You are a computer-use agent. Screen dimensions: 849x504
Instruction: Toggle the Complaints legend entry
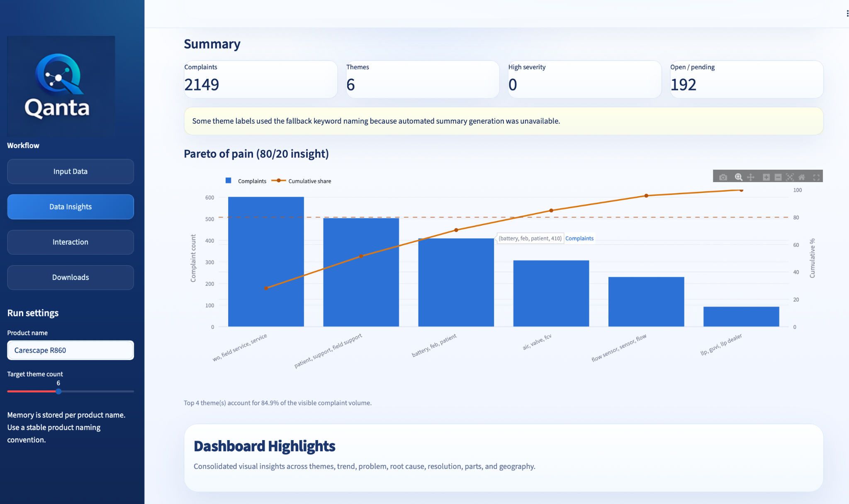tap(246, 181)
